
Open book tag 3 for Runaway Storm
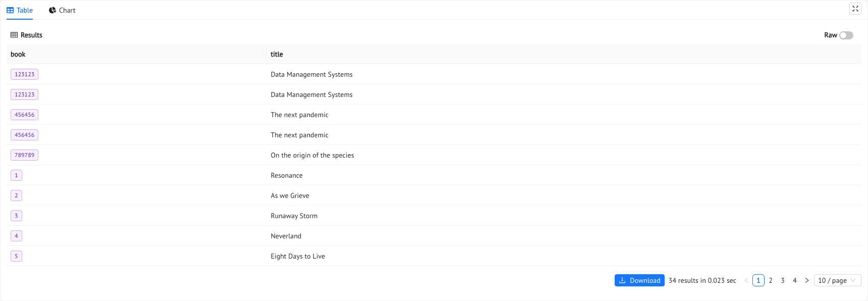16,216
